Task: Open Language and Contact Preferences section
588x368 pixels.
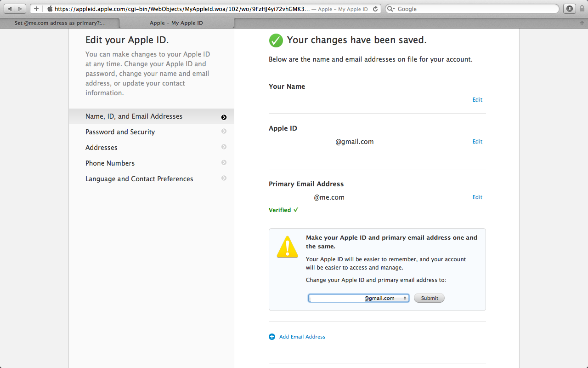Action: click(151, 179)
